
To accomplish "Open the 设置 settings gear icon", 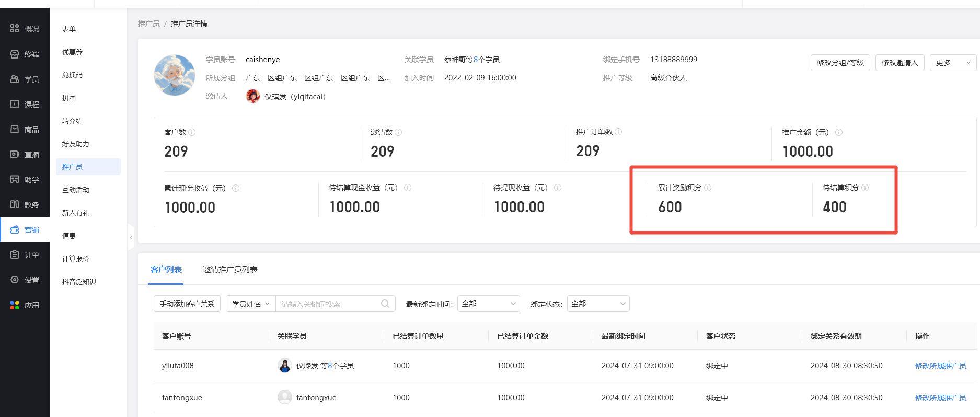I will 15,280.
